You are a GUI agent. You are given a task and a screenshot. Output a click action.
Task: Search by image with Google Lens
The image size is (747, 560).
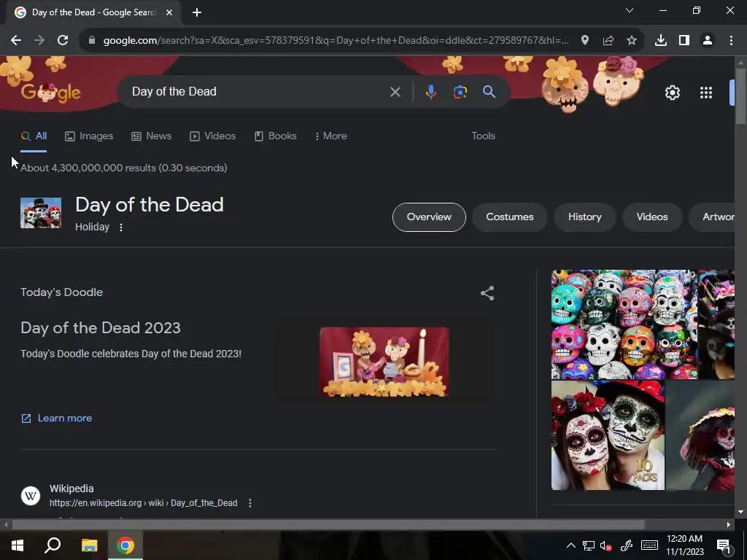(x=460, y=92)
